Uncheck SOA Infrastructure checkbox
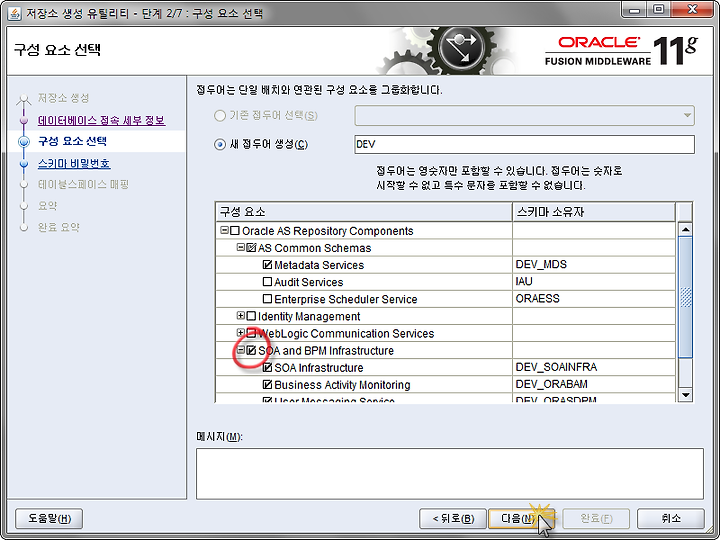This screenshot has height=540, width=720. pyautogui.click(x=267, y=368)
